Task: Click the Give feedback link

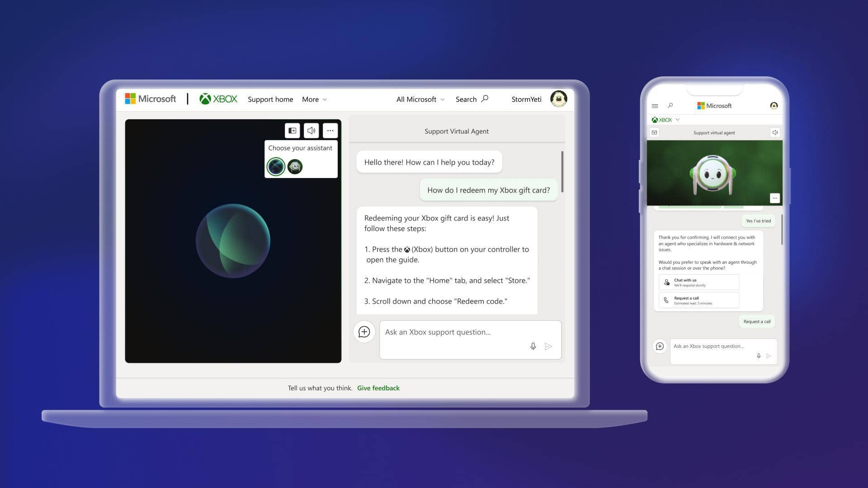Action: [378, 388]
